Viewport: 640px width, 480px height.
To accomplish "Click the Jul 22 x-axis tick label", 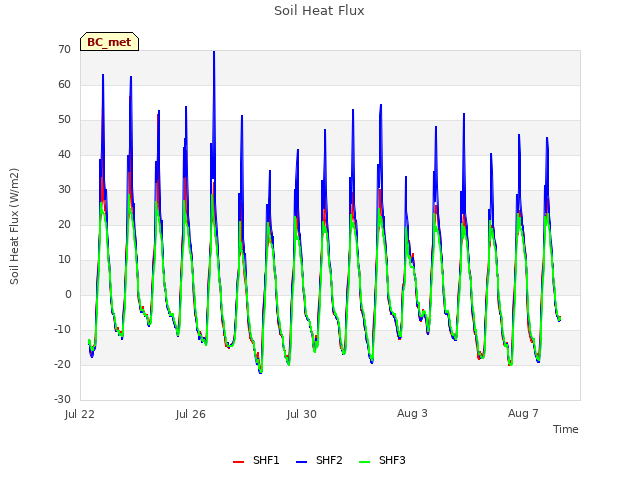I will click(80, 414).
